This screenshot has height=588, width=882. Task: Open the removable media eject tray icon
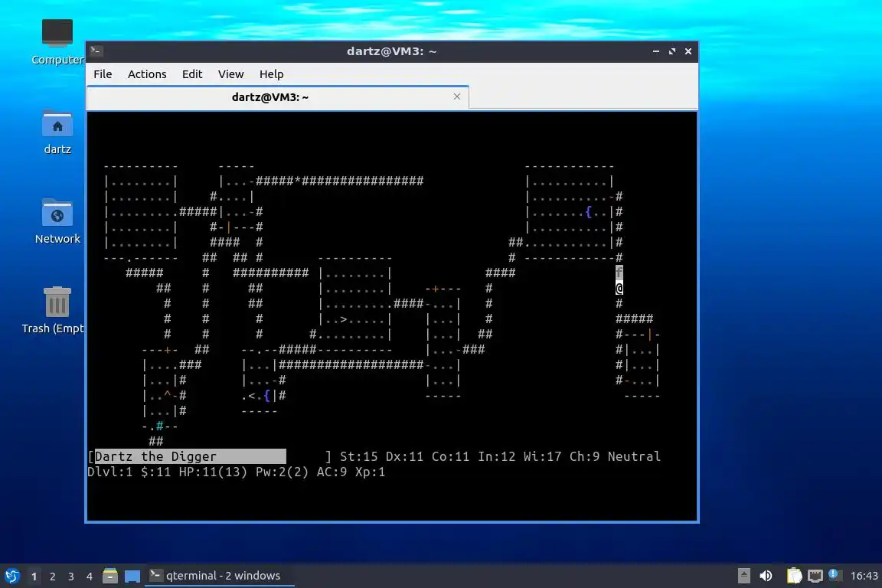tap(743, 576)
